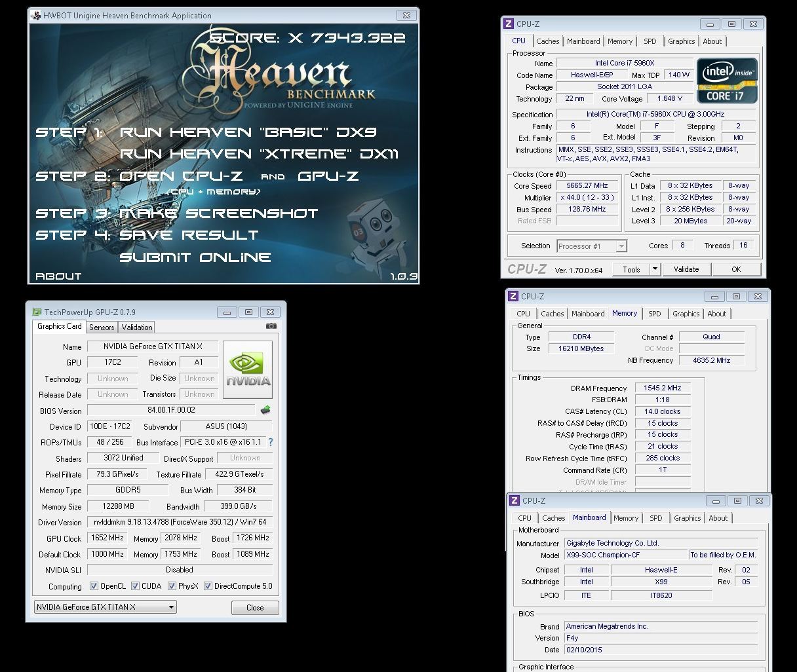Screen dimensions: 797x672
Task: Click the Intel Core i7 logo badge
Action: pyautogui.click(x=727, y=81)
